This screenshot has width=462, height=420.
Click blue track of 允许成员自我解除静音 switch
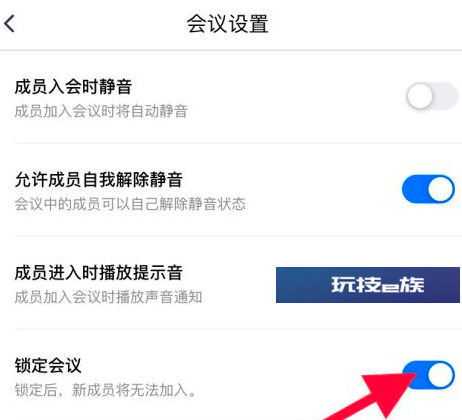click(415, 189)
